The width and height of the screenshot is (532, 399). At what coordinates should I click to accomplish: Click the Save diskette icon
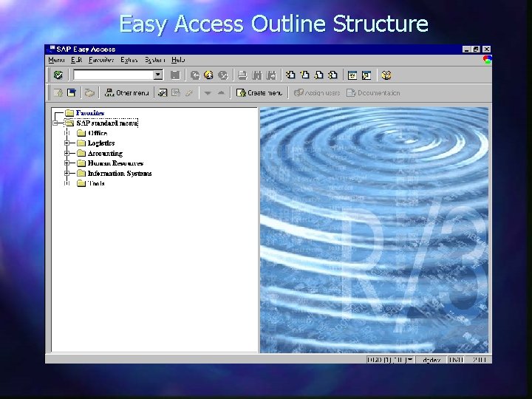pyautogui.click(x=174, y=75)
